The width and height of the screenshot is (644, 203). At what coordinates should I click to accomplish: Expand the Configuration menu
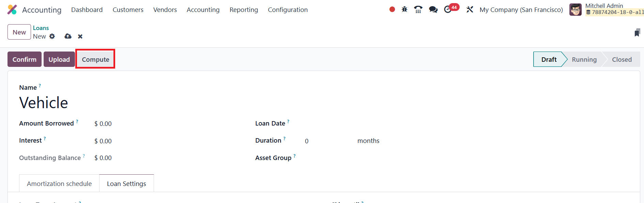(288, 10)
